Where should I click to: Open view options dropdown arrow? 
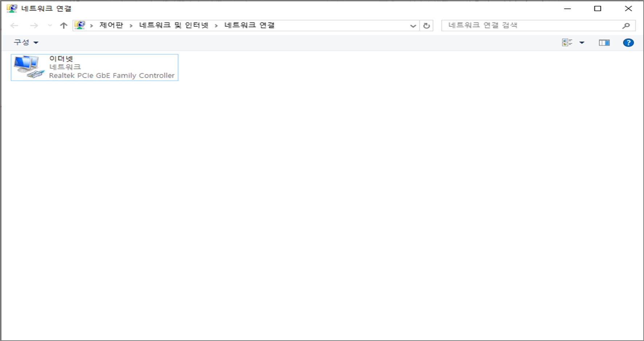[x=582, y=43]
